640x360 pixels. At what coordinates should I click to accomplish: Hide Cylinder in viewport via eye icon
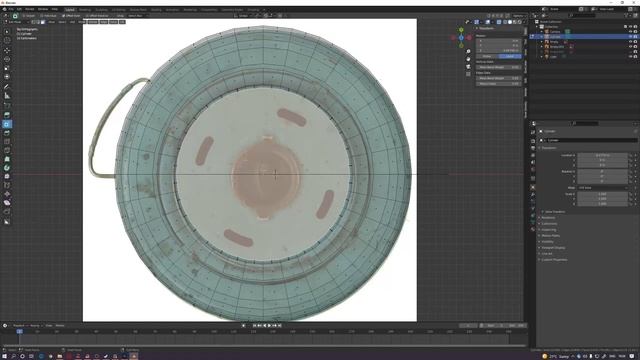[x=630, y=36]
